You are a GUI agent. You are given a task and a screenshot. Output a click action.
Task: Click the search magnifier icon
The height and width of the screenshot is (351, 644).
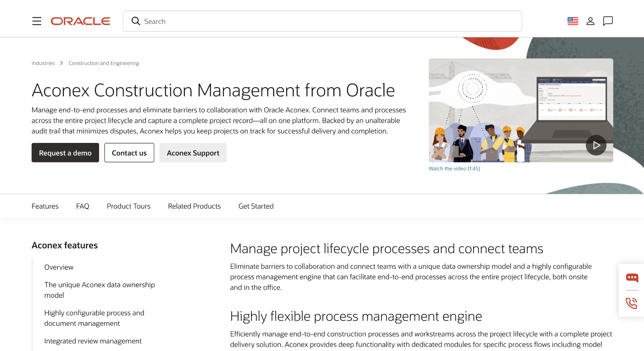click(x=136, y=21)
